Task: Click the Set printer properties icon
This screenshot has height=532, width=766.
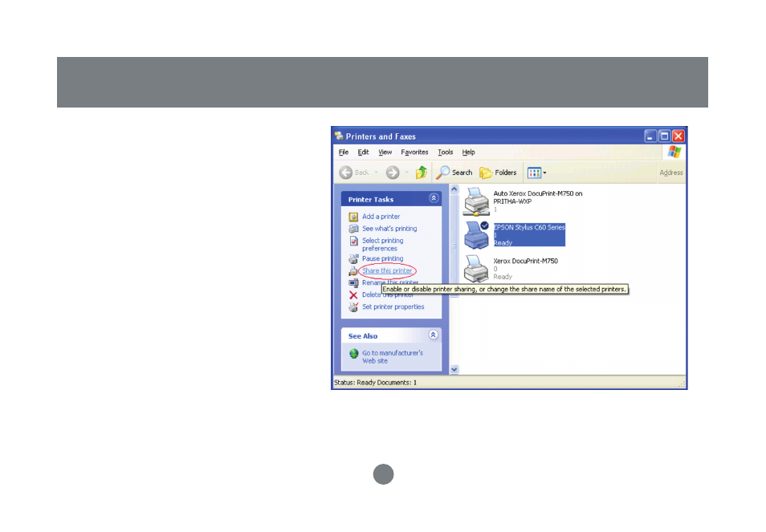Action: tap(353, 307)
